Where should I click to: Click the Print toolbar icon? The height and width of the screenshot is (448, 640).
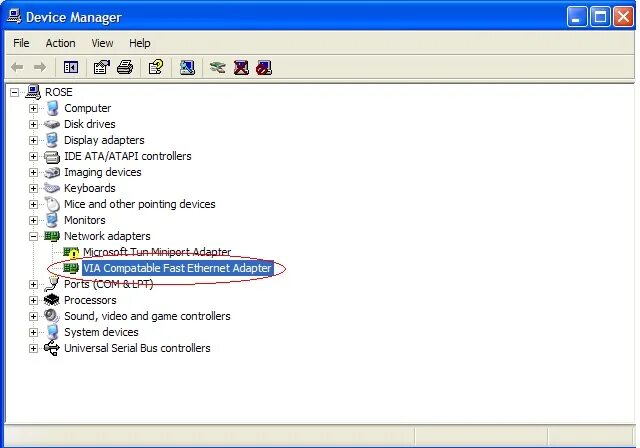tap(125, 67)
